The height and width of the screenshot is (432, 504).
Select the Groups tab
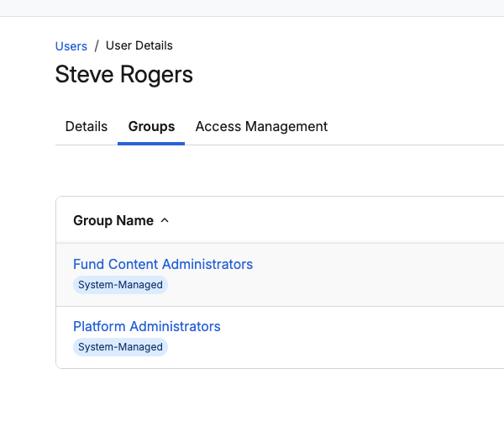pyautogui.click(x=151, y=126)
